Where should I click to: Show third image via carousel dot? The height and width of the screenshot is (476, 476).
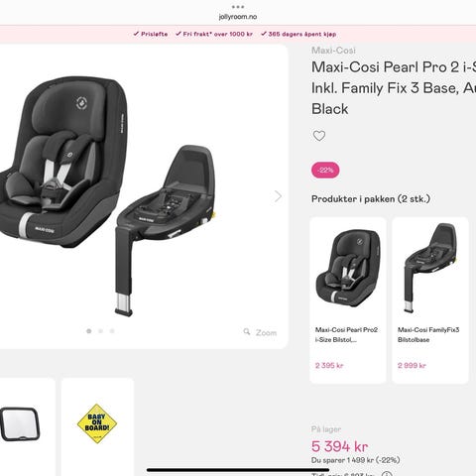112,331
